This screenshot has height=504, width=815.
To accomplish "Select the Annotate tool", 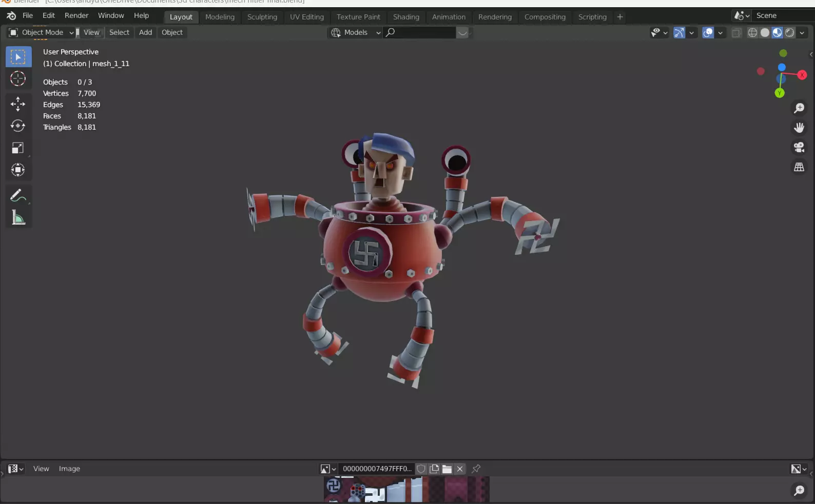I will [x=18, y=195].
